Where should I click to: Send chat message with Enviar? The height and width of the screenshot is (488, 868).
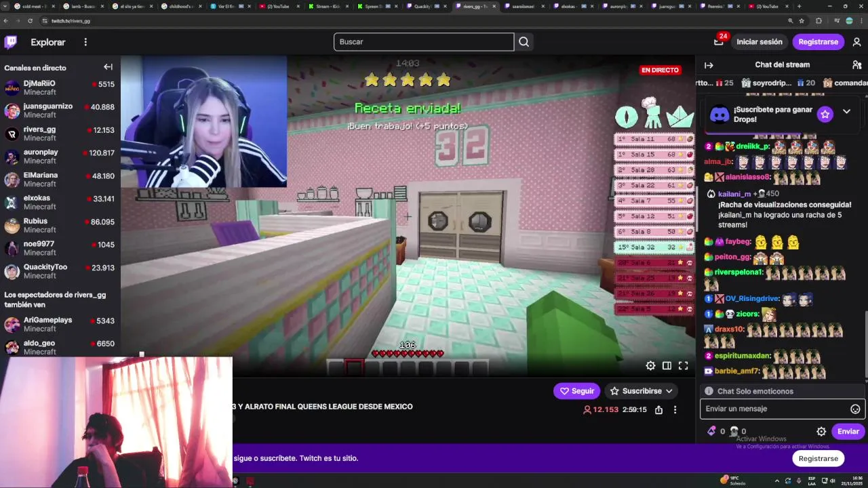(x=848, y=431)
